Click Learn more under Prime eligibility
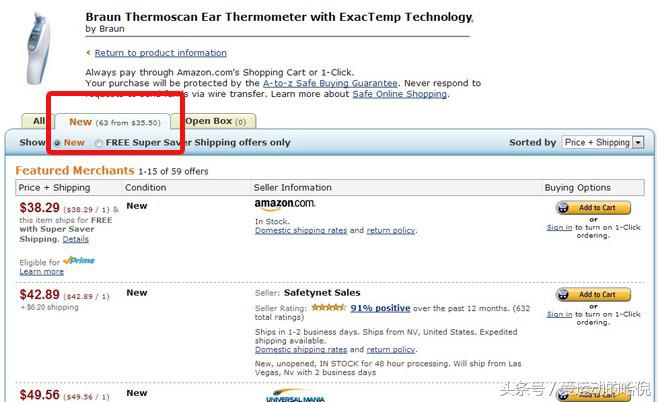Image resolution: width=660 pixels, height=402 pixels. (42, 271)
